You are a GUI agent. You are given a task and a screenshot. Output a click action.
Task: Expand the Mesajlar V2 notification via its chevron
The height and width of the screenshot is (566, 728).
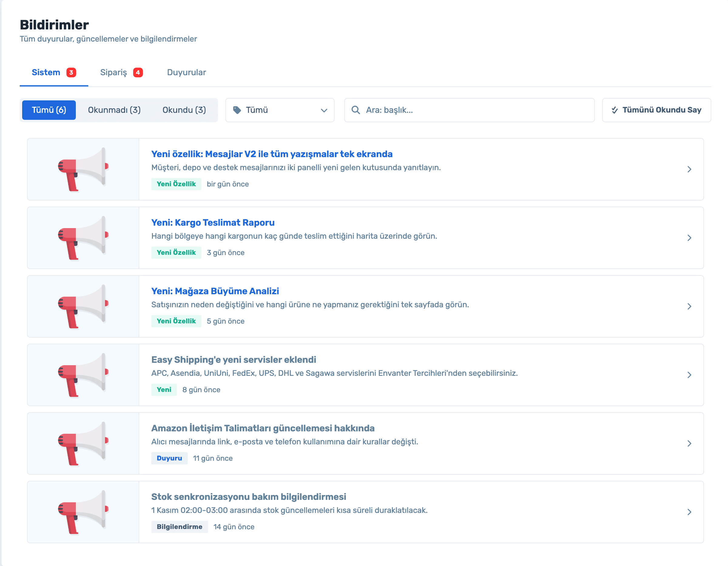click(689, 169)
